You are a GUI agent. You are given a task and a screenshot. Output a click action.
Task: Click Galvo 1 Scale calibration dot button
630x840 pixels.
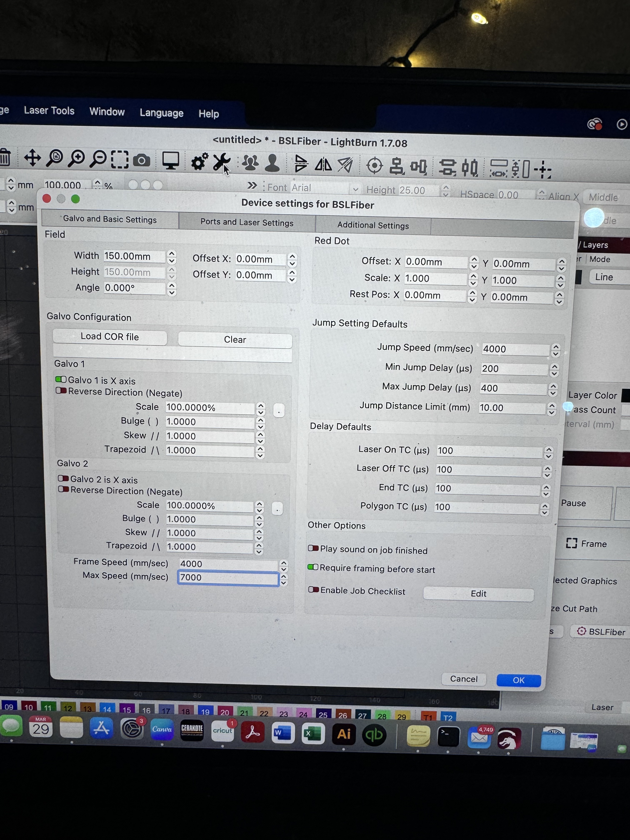(x=279, y=410)
